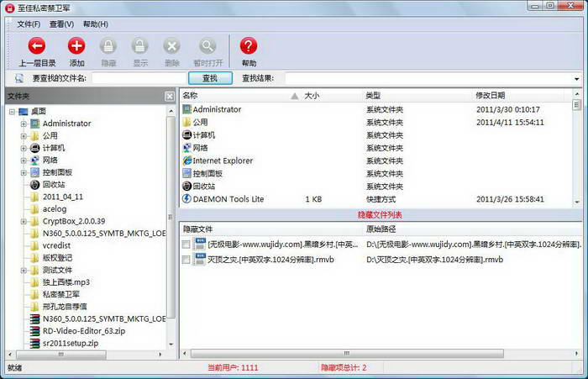588x379 pixels.
Task: Click the 暂时打开 magnifier icon
Action: point(207,46)
